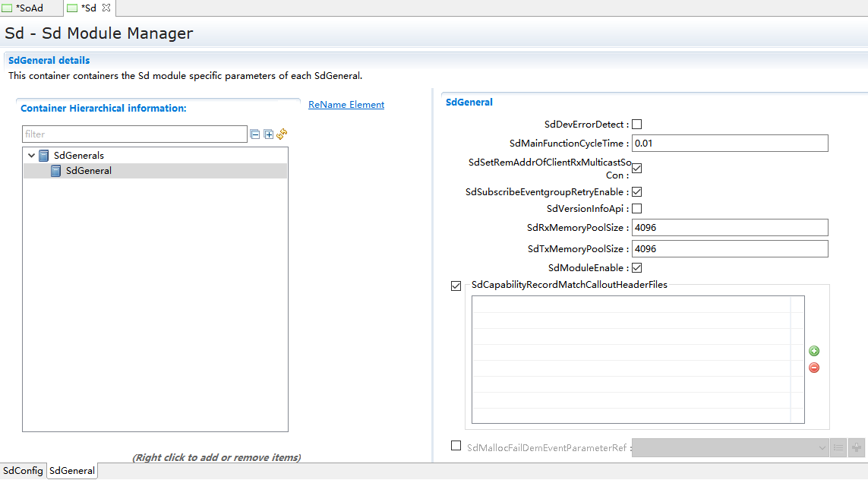
Task: Add header file with green plus
Action: coord(814,351)
